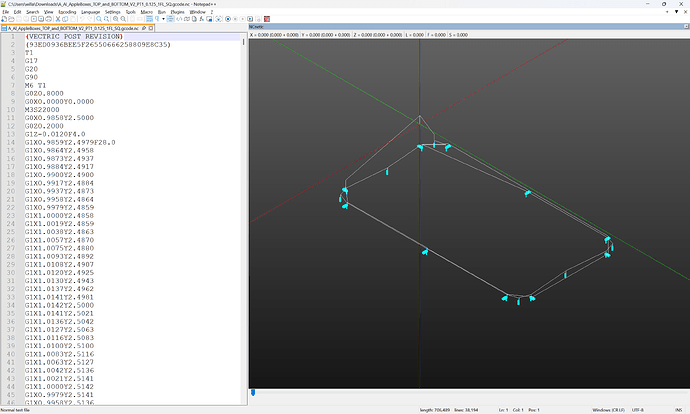Screen dimensions: 690x414
Task: Click the Redo toolbar icon
Action: 90,19
